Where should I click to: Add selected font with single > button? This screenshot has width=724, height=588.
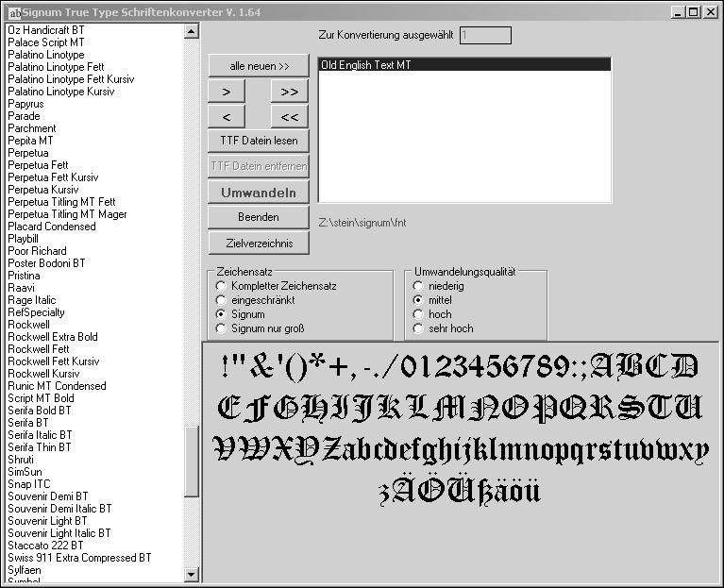tap(227, 92)
